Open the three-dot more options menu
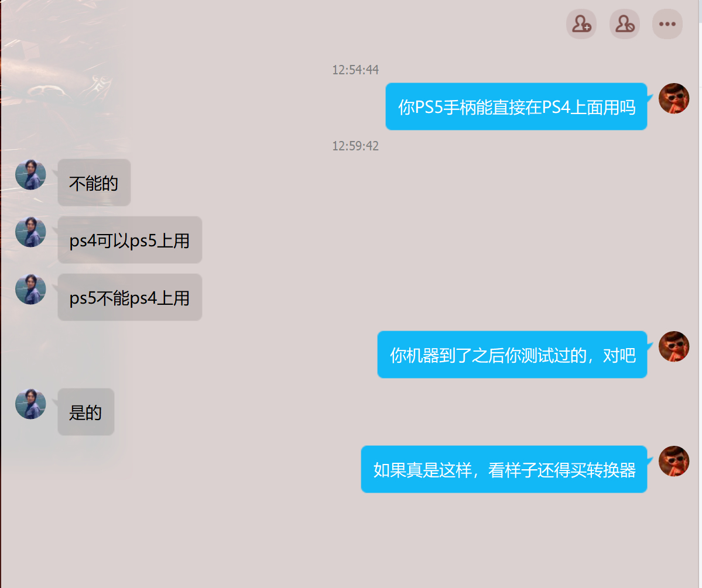 click(x=667, y=24)
